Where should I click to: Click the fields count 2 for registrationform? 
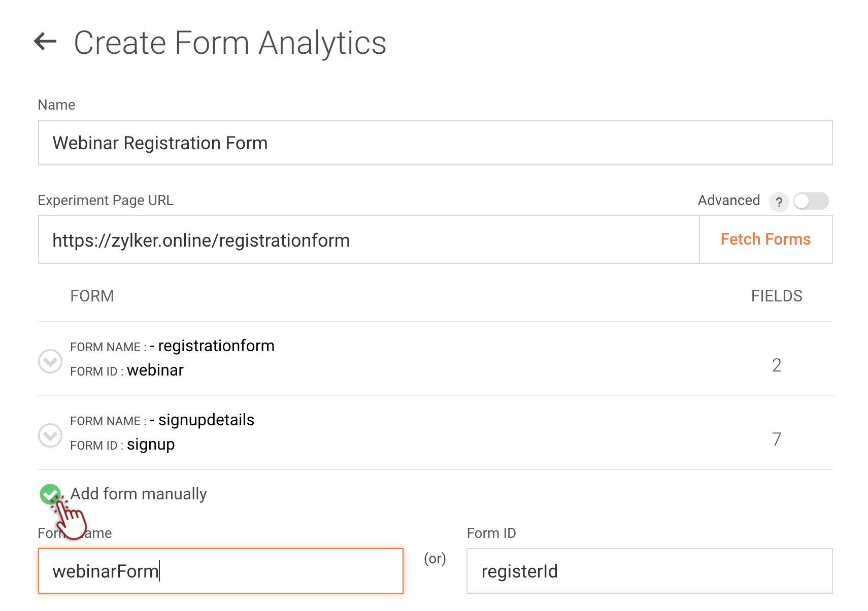click(776, 365)
